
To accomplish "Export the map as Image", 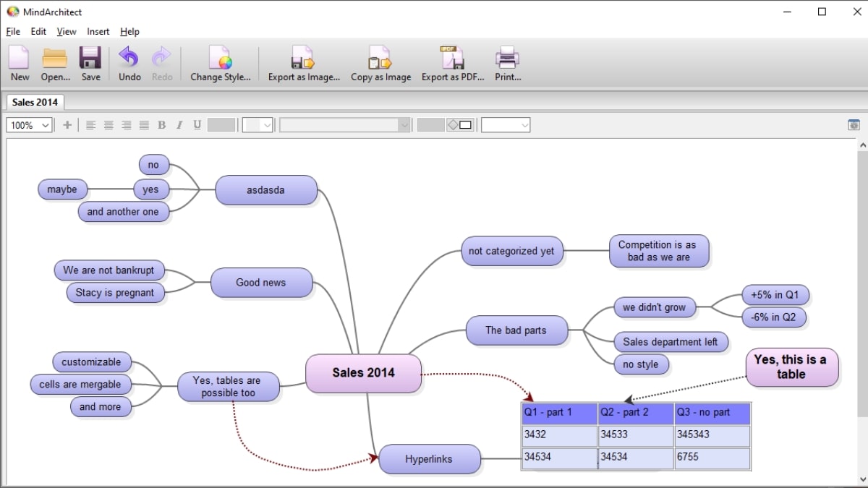I will tap(303, 64).
